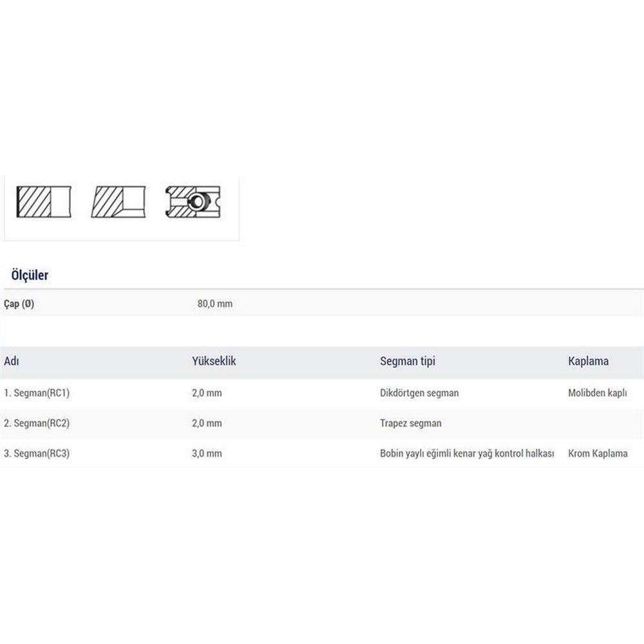Click the Adı column header
This screenshot has width=644, height=644.
click(x=12, y=361)
